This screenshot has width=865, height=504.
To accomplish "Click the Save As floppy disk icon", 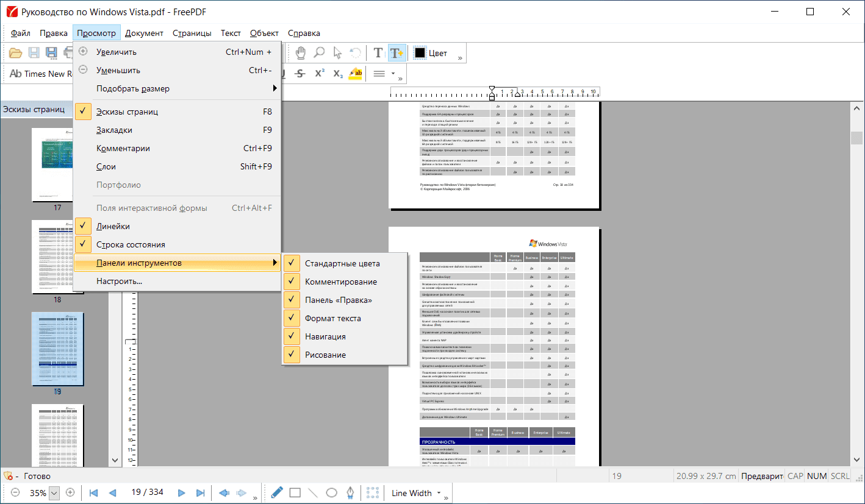I will coord(52,53).
